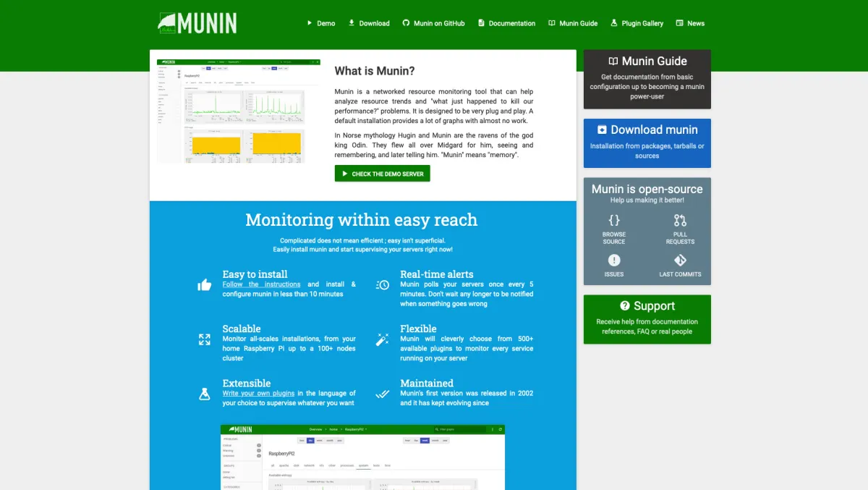The image size is (868, 490).
Task: Open the large Munin dashboard screenshot at the bottom
Action: 362,457
